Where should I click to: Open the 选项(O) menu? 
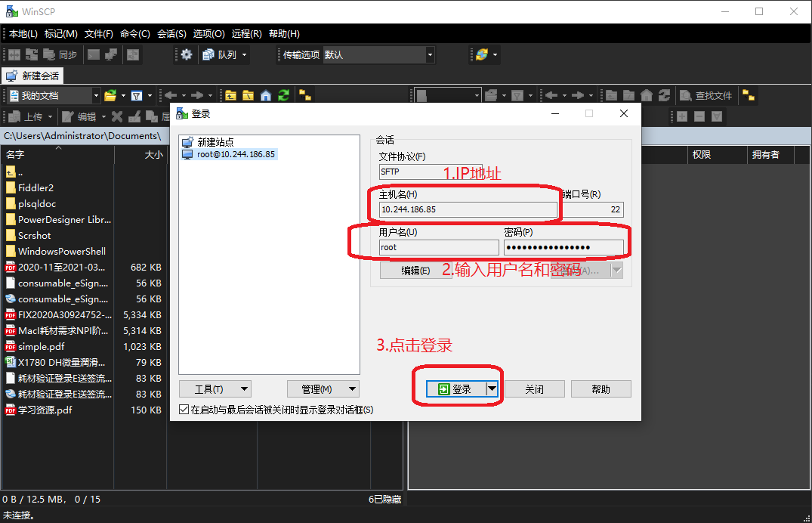click(x=209, y=34)
